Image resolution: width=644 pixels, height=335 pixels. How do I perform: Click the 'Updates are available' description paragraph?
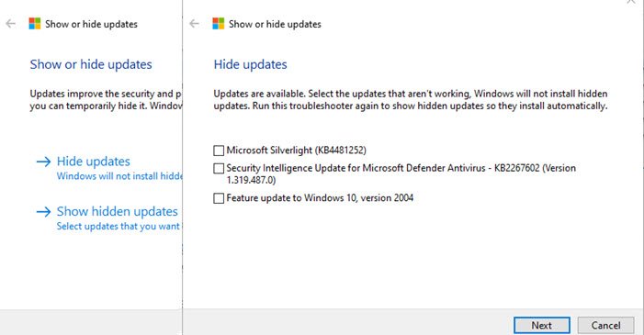(411, 100)
